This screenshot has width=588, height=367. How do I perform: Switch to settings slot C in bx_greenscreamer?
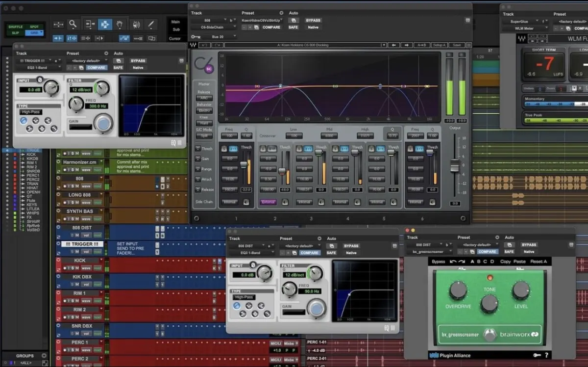[486, 262]
